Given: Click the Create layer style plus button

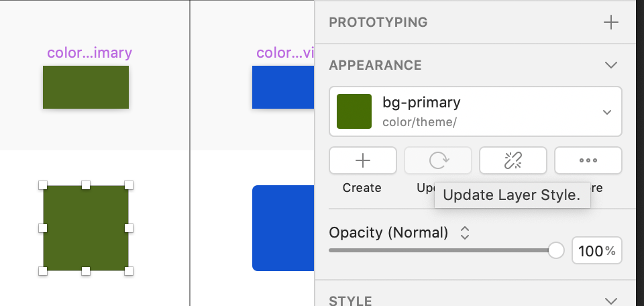Looking at the screenshot, I should [362, 160].
